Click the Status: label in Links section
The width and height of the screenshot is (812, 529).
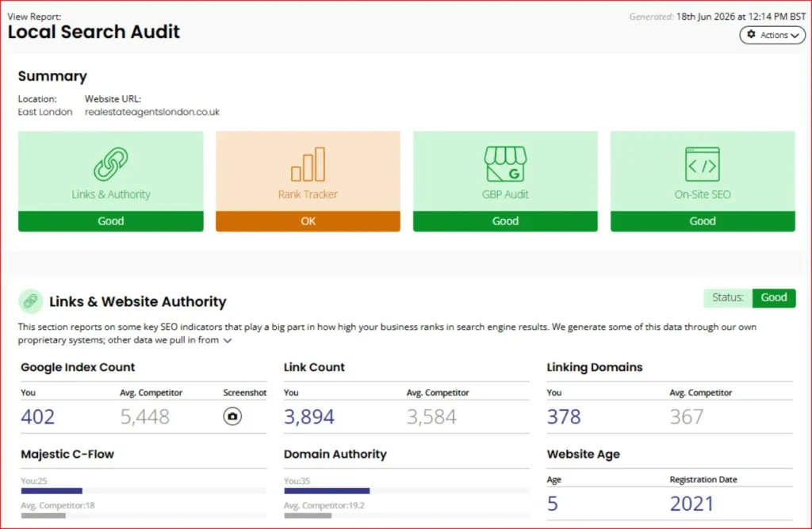tap(728, 298)
